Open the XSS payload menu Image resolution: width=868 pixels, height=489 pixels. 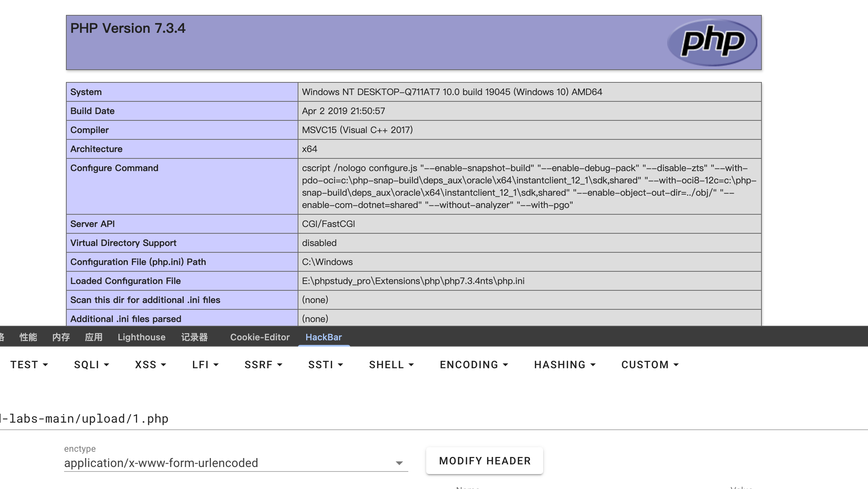pos(150,365)
